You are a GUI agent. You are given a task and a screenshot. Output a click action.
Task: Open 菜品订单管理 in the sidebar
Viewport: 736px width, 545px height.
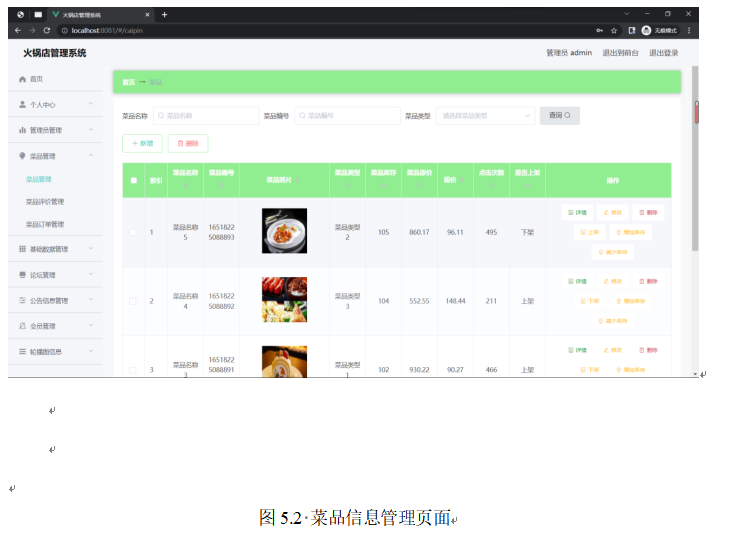pyautogui.click(x=45, y=224)
